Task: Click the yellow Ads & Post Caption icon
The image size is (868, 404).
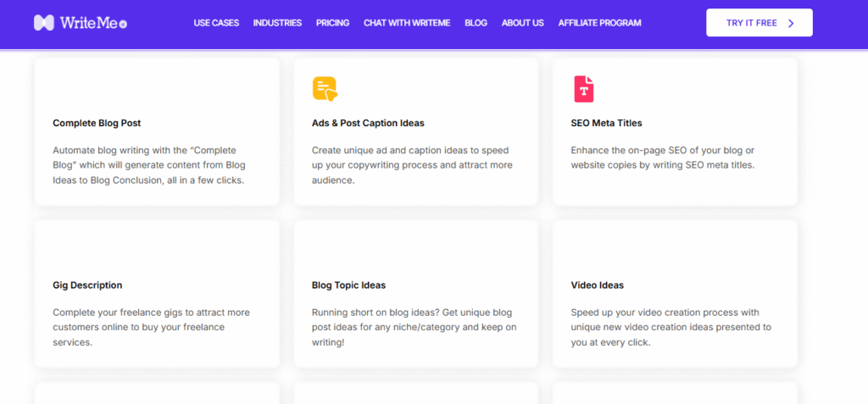Action: (x=325, y=88)
